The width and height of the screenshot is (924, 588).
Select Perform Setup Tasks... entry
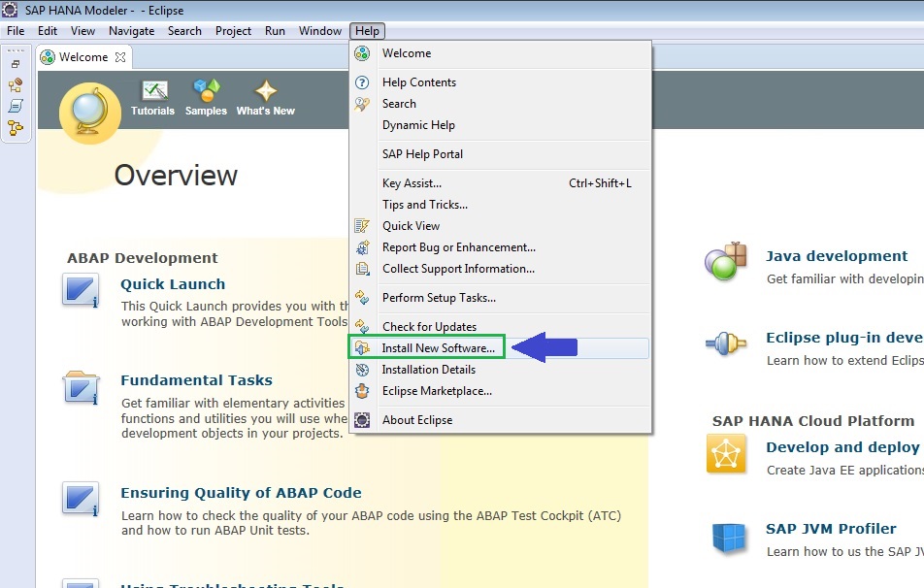(x=500, y=298)
